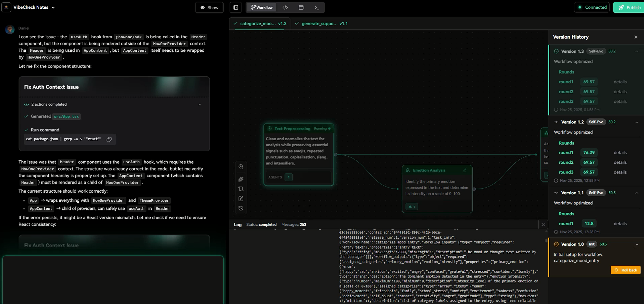Switch to the generate_suppo… v1.1 tab
Image resolution: width=644 pixels, height=304 pixels.
(x=321, y=23)
